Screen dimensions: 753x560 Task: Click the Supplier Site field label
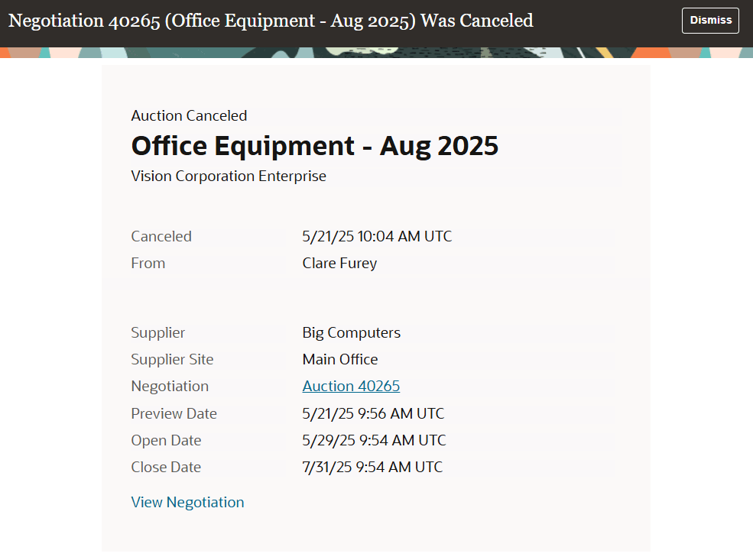coord(172,360)
